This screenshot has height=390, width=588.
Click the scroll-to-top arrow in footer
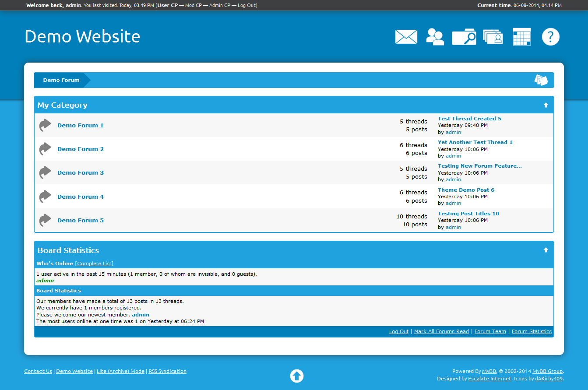tap(296, 376)
